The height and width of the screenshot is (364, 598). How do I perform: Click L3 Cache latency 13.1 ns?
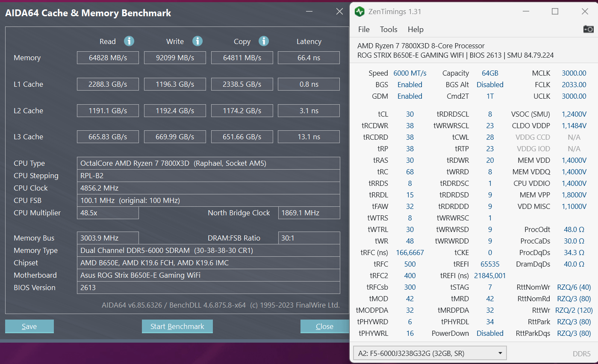pyautogui.click(x=309, y=137)
